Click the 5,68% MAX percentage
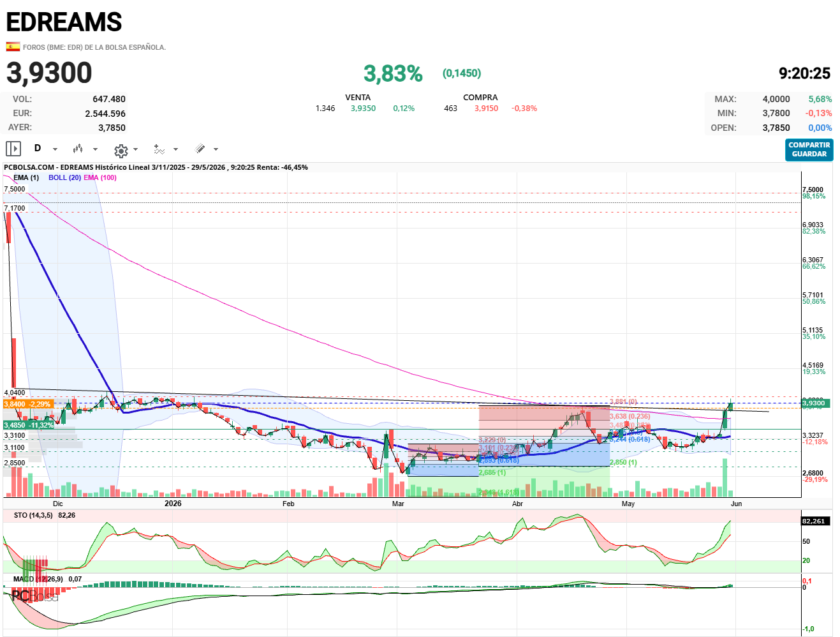The width and height of the screenshot is (840, 637). (x=820, y=99)
